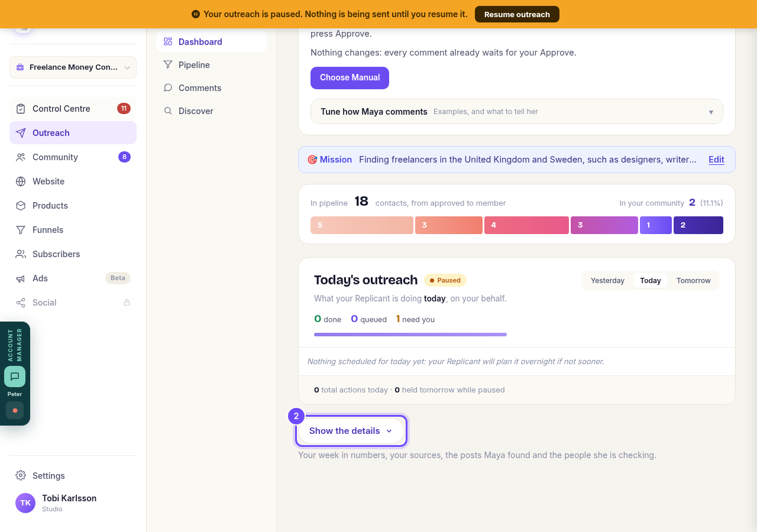This screenshot has width=757, height=532.
Task: Expand Tune how Maya comments section
Action: (517, 112)
